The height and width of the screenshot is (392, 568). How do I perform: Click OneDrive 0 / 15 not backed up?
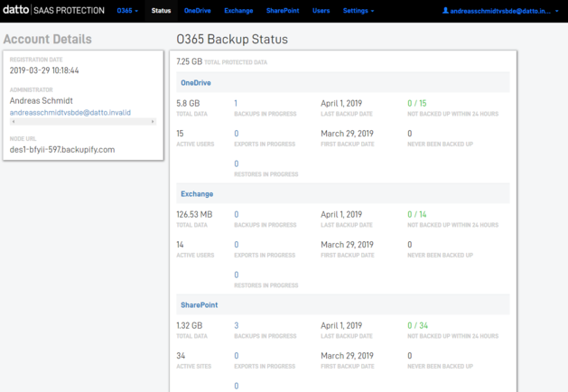tap(417, 103)
